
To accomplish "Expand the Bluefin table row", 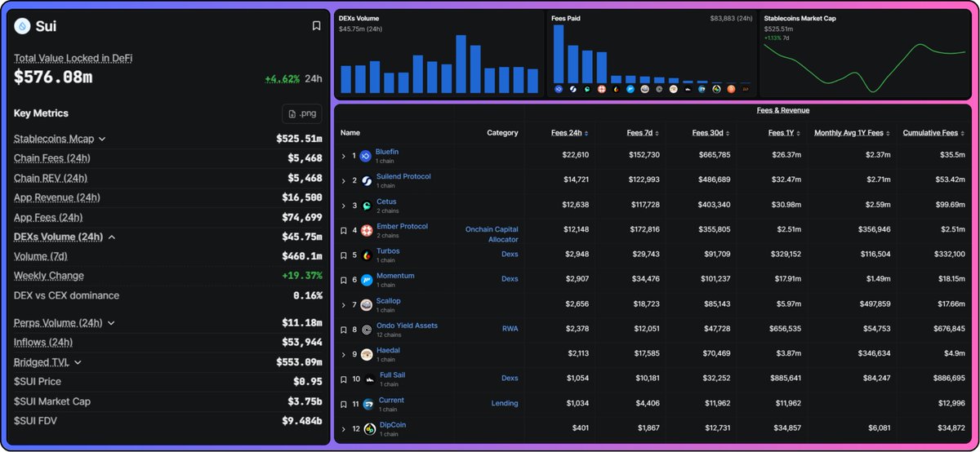I will (344, 156).
